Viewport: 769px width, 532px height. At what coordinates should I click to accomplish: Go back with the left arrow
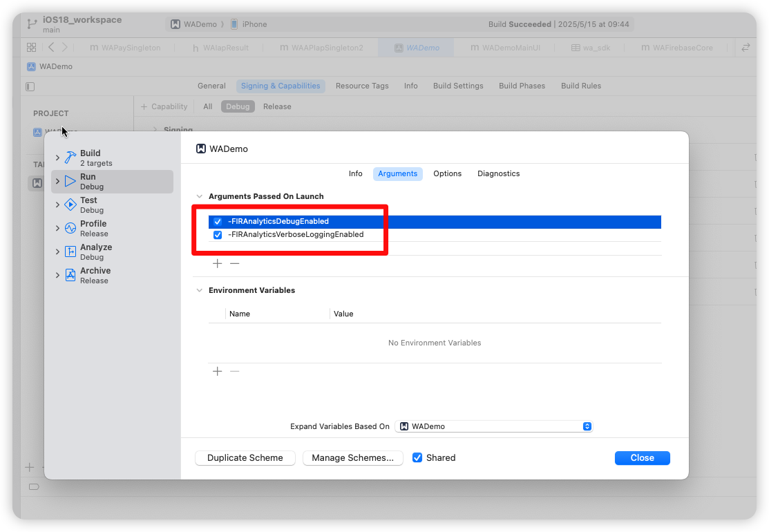(52, 47)
